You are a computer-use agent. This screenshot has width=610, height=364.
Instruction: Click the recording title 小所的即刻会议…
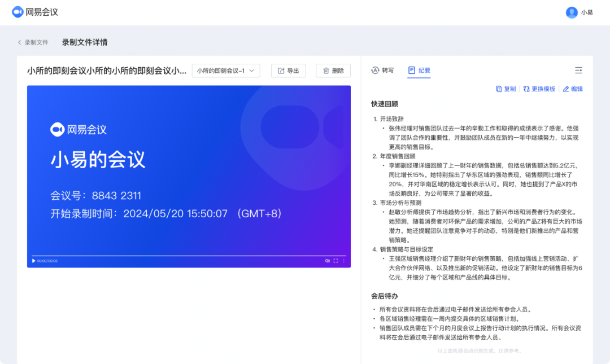point(107,71)
